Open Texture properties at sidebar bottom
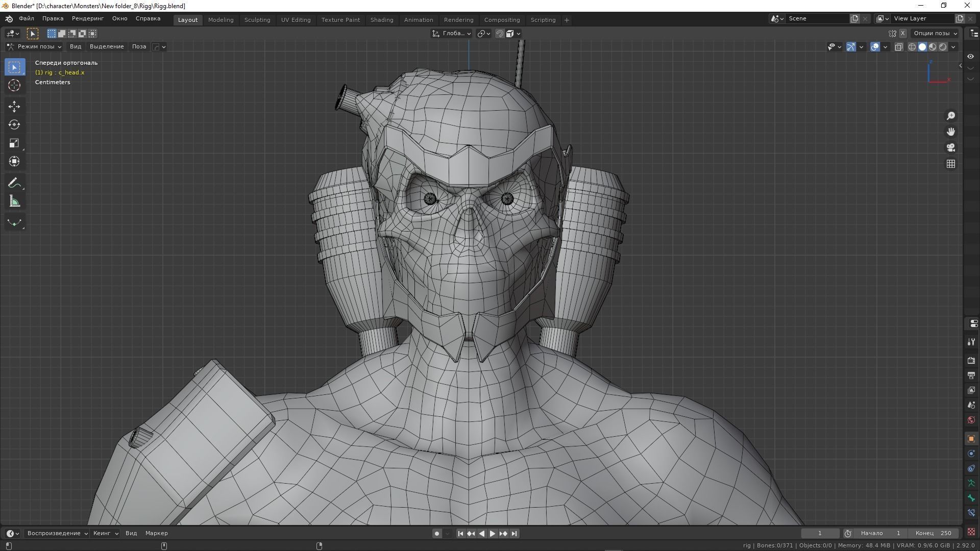Screen dimensions: 980x551 pyautogui.click(x=971, y=531)
